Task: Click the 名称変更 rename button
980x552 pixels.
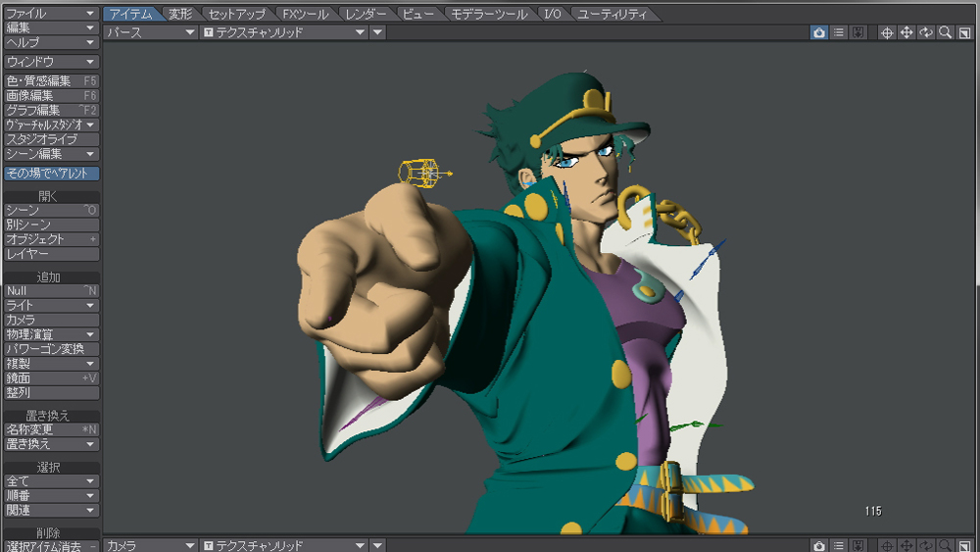Action: pos(51,429)
